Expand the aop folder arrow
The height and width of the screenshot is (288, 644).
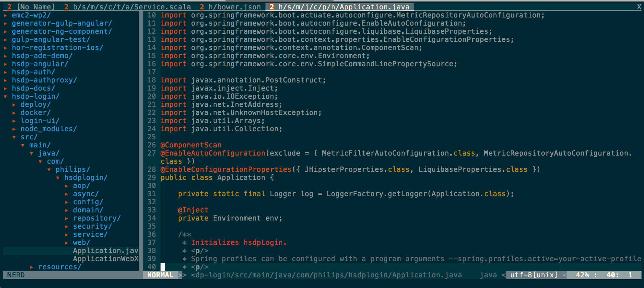click(x=67, y=186)
